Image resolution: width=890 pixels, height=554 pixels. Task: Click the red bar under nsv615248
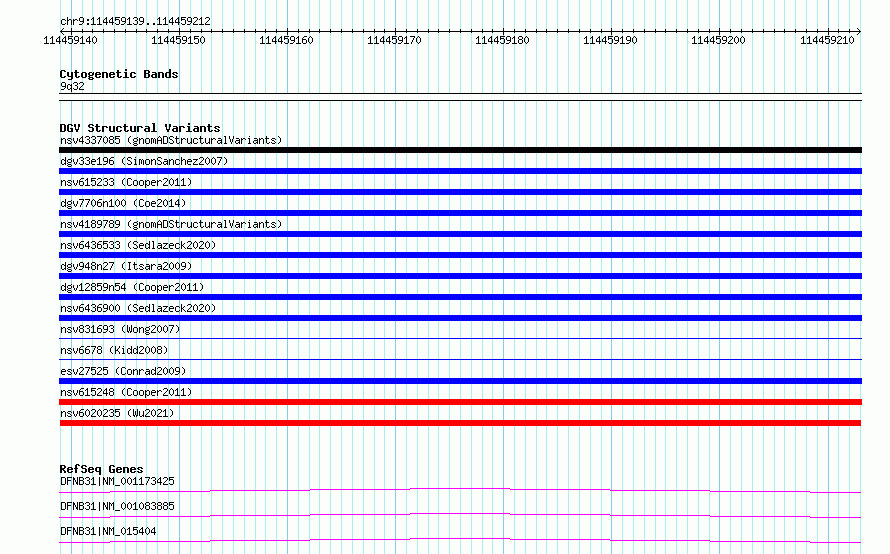click(460, 402)
